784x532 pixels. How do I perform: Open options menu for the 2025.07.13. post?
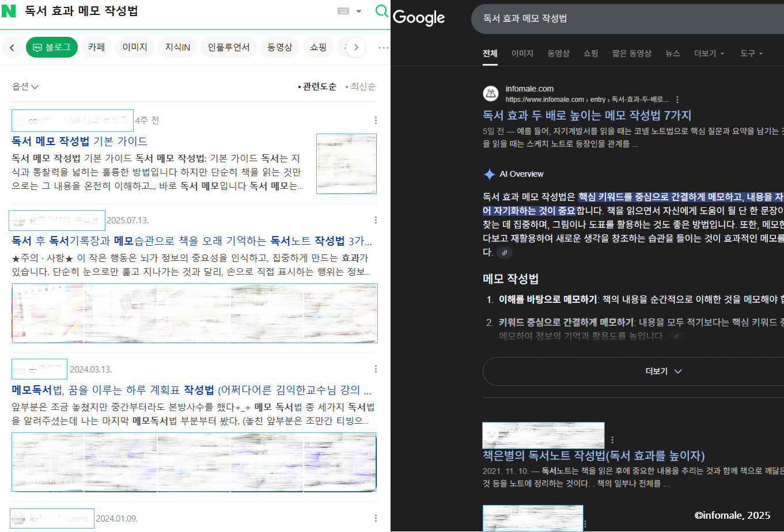[x=376, y=220]
